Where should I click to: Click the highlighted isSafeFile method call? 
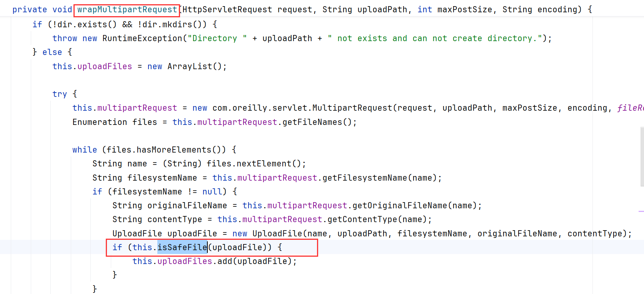182,247
